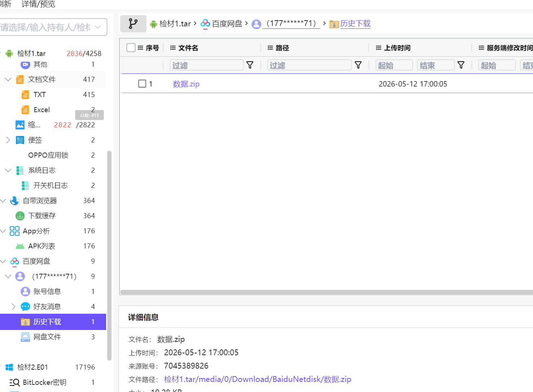Click the 下载缓存 download icon

[x=20, y=216]
